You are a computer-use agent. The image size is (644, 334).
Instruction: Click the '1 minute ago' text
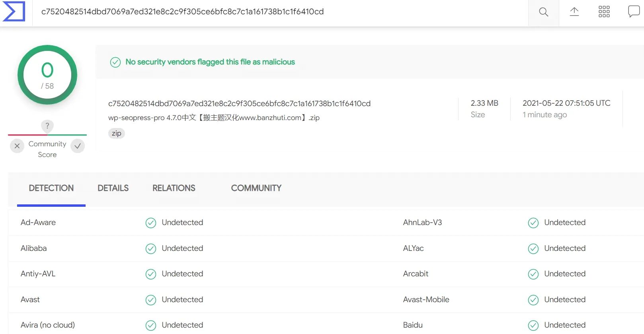(x=545, y=115)
